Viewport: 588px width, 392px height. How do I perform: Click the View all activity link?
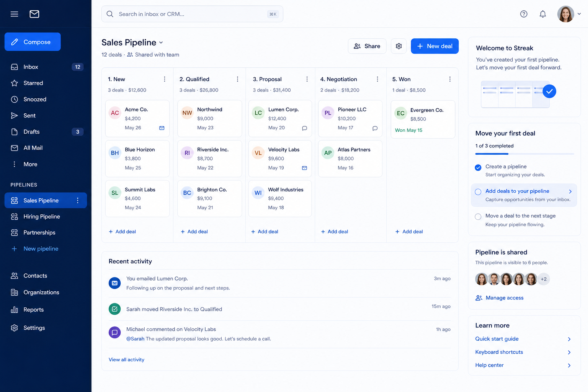tap(126, 360)
